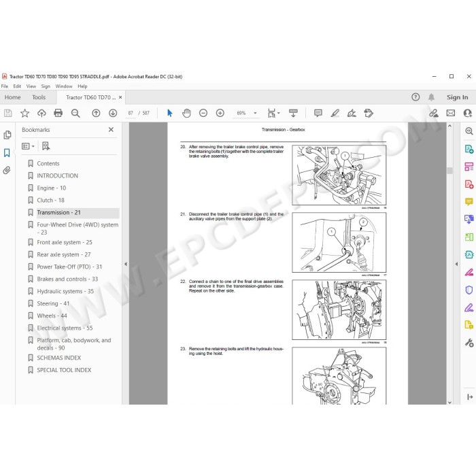
Task: Click the add new bookmark icon
Action: click(46, 146)
